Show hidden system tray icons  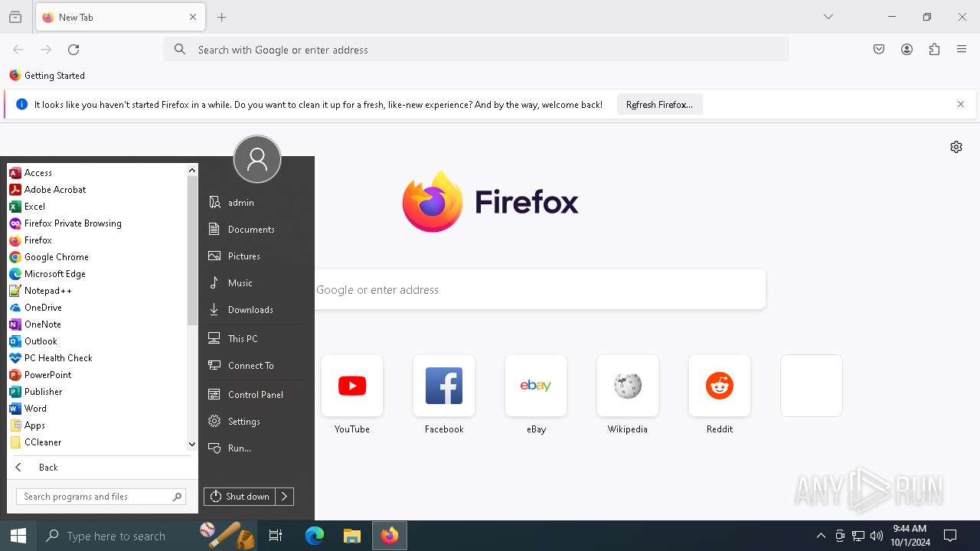click(x=821, y=536)
